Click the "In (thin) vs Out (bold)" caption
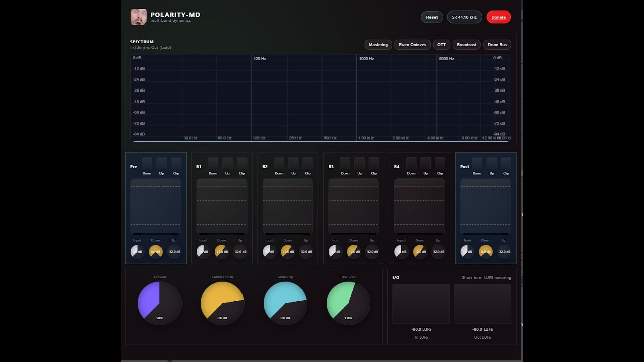The width and height of the screenshot is (644, 362). point(150,48)
